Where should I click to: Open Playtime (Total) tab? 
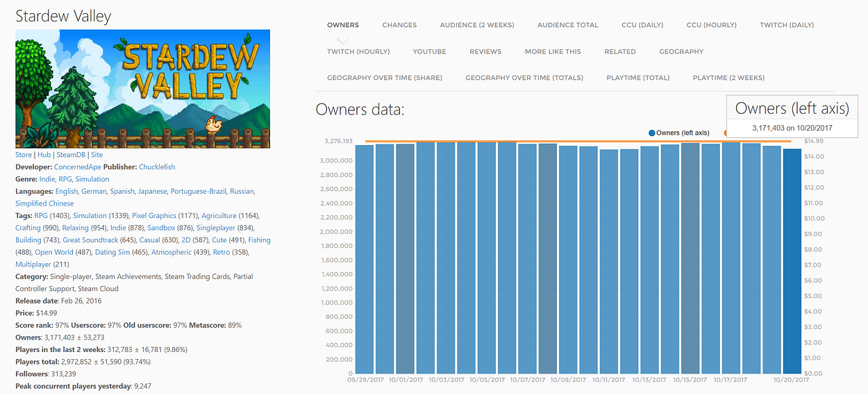[637, 78]
